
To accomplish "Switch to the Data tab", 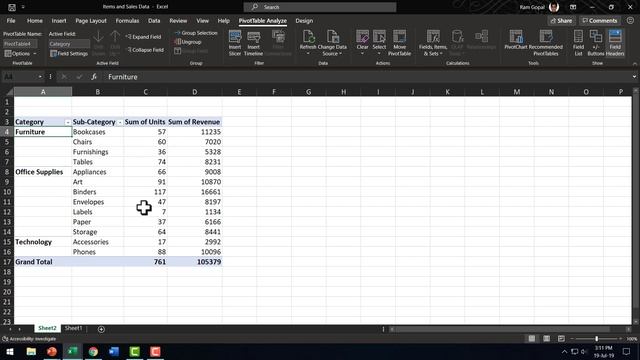I will [x=154, y=21].
